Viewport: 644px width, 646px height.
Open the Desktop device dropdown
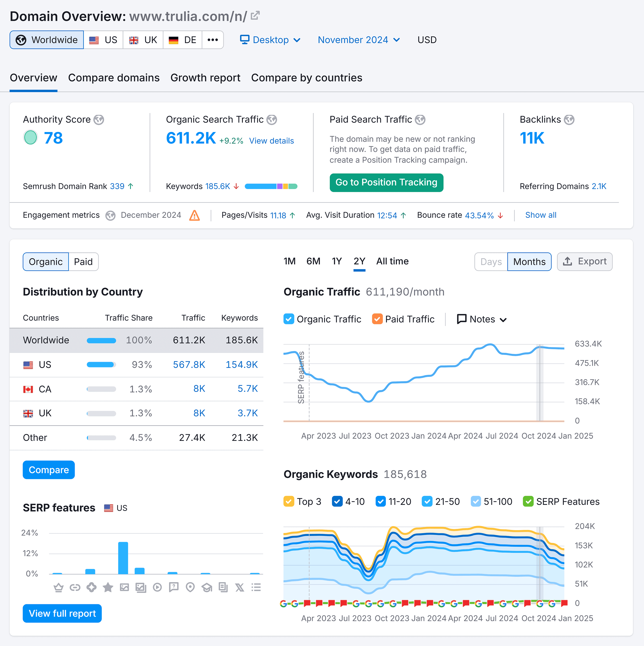[270, 40]
